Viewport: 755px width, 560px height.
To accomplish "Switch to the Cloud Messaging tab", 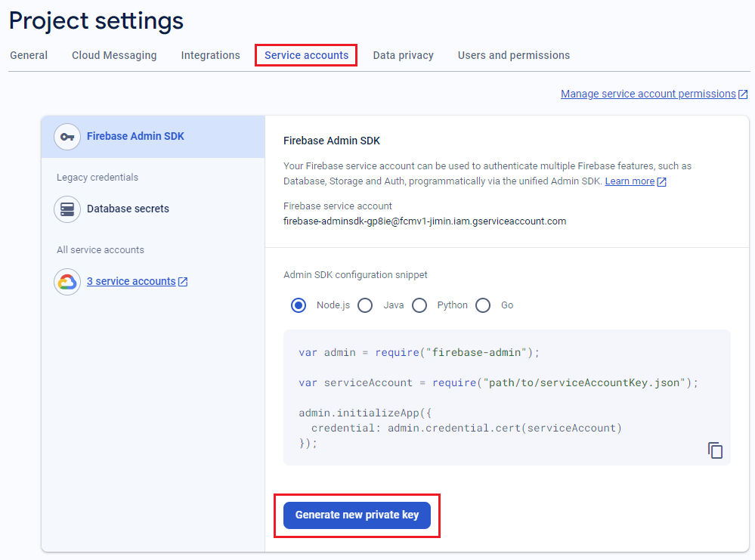I will click(x=114, y=55).
